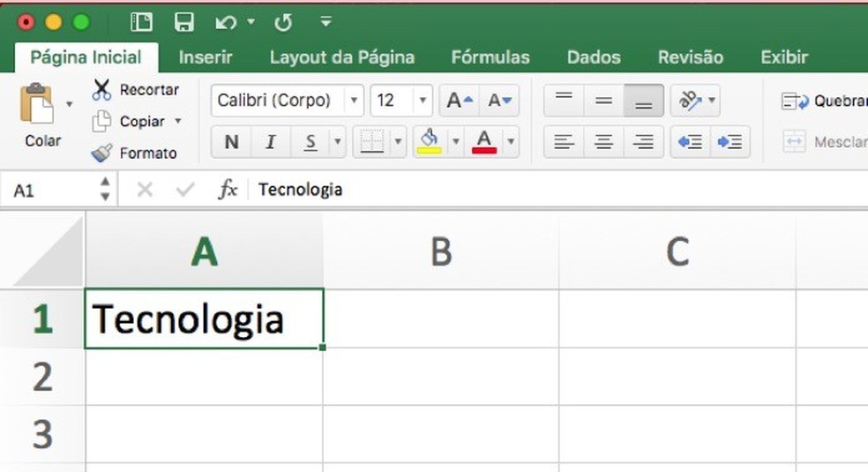Toggle italic formatting with the I button
Screen dimensions: 868x472
[271, 142]
